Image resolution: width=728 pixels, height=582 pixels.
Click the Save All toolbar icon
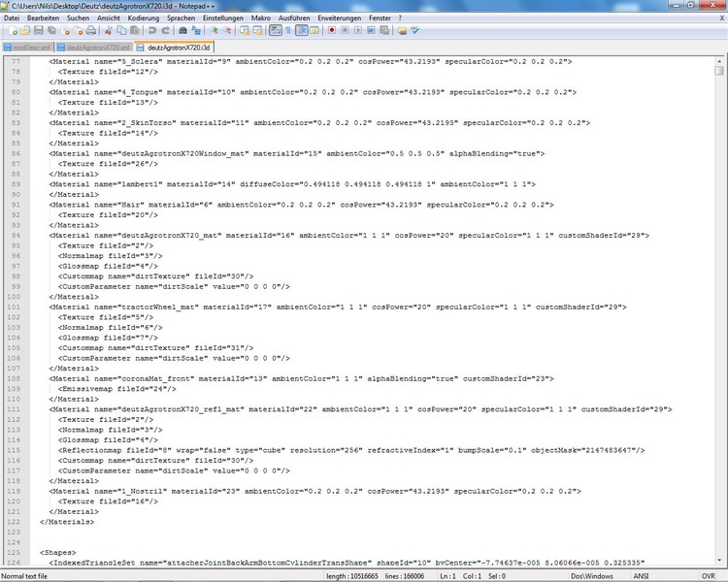pos(51,31)
